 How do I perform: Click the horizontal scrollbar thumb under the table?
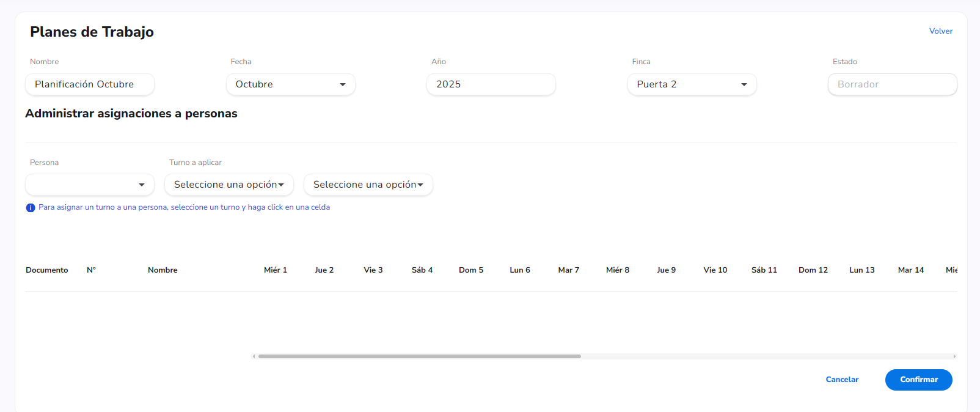(420, 356)
